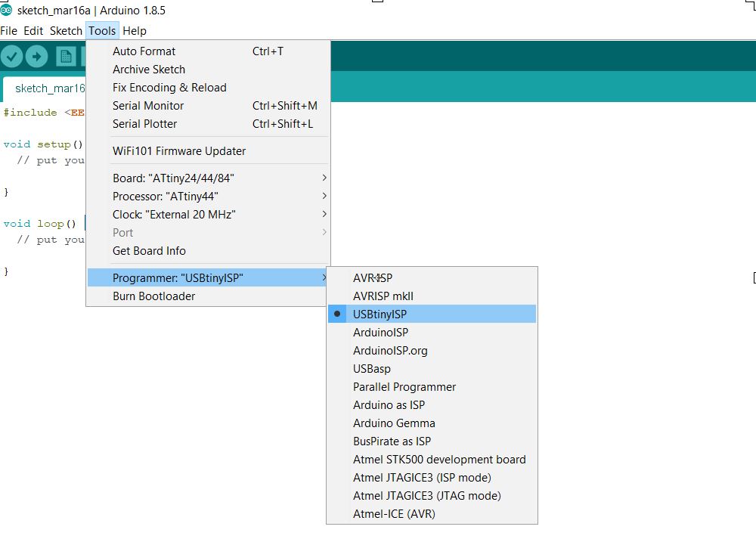Screen dimensions: 756x539
Task: Select ArduinoISP programmer
Action: pyautogui.click(x=432, y=333)
